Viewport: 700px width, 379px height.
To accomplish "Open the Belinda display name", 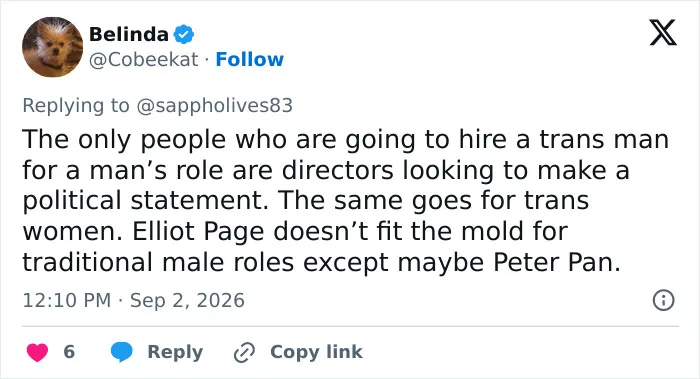I will pyautogui.click(x=129, y=34).
